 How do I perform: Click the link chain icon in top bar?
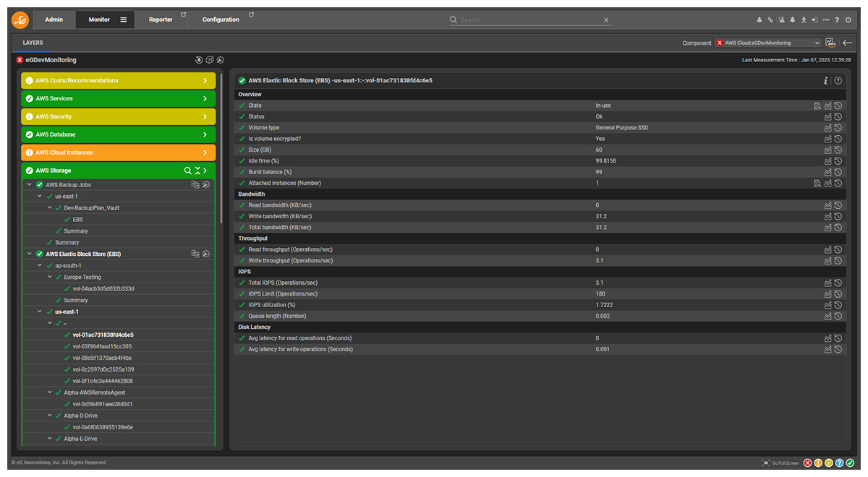(770, 20)
